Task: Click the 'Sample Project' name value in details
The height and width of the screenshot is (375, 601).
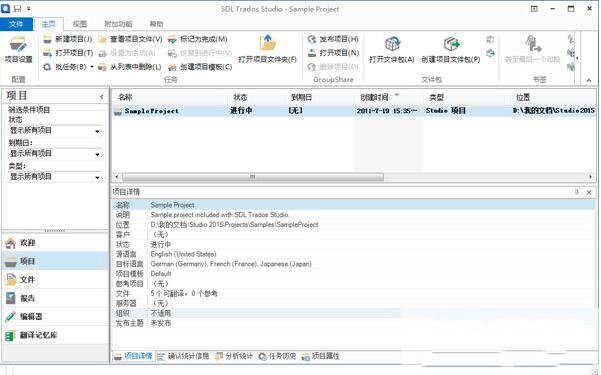Action: [x=172, y=205]
